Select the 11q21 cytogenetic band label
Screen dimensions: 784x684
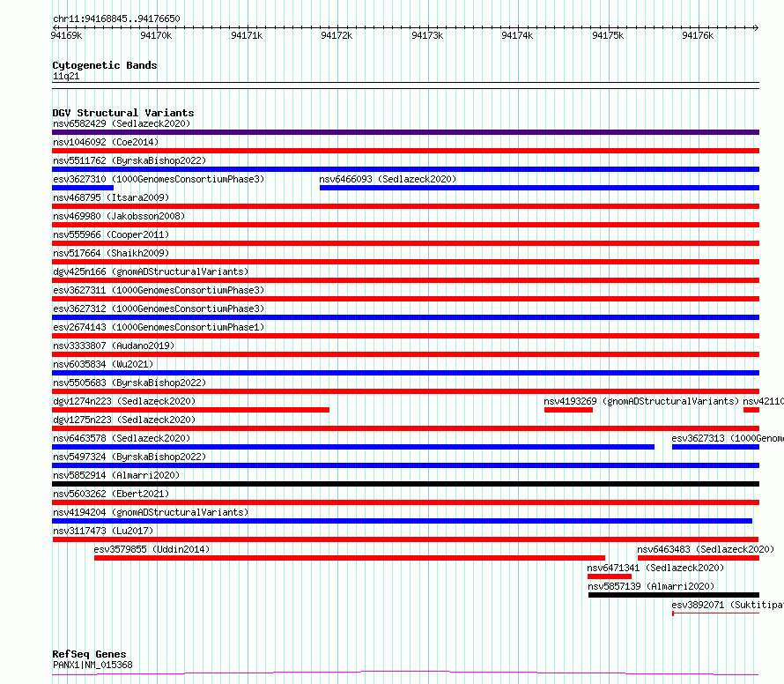tap(66, 76)
